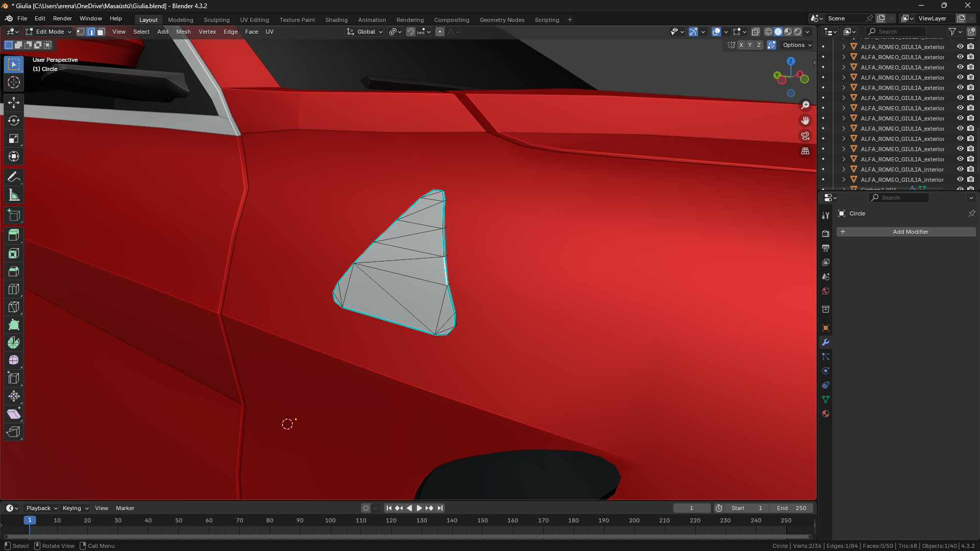
Task: Open the timeline editor type menu
Action: click(12, 508)
